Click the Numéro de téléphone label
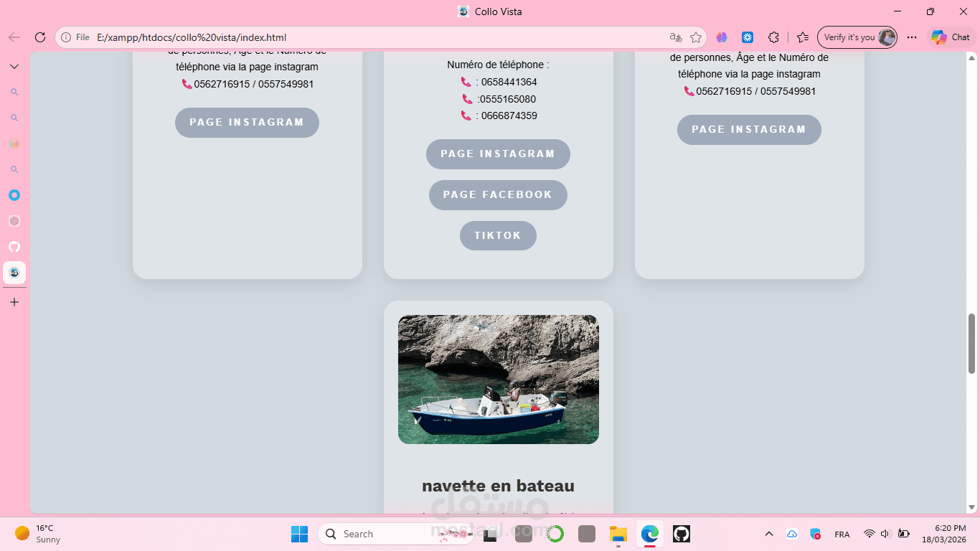This screenshot has width=980, height=551. 498,65
